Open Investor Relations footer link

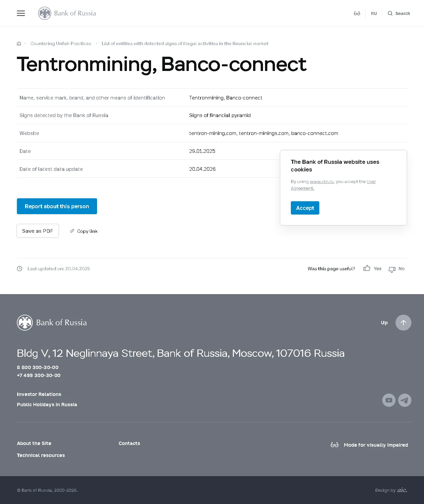[x=39, y=394]
